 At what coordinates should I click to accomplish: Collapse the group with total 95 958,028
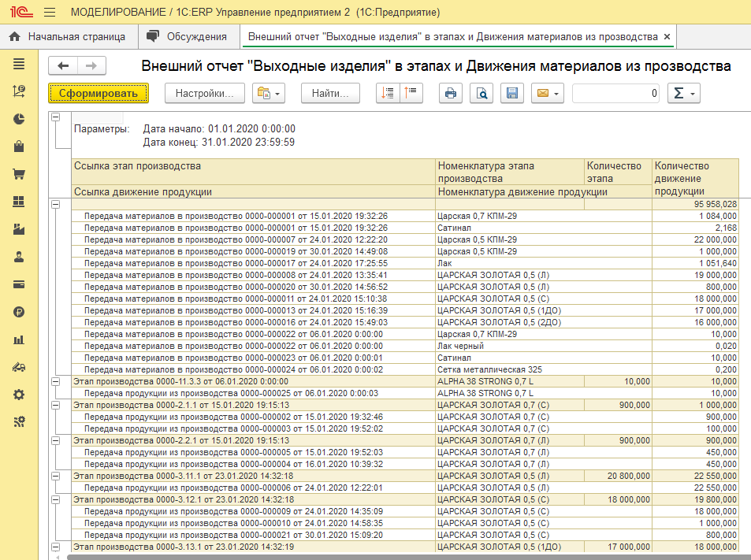point(56,204)
